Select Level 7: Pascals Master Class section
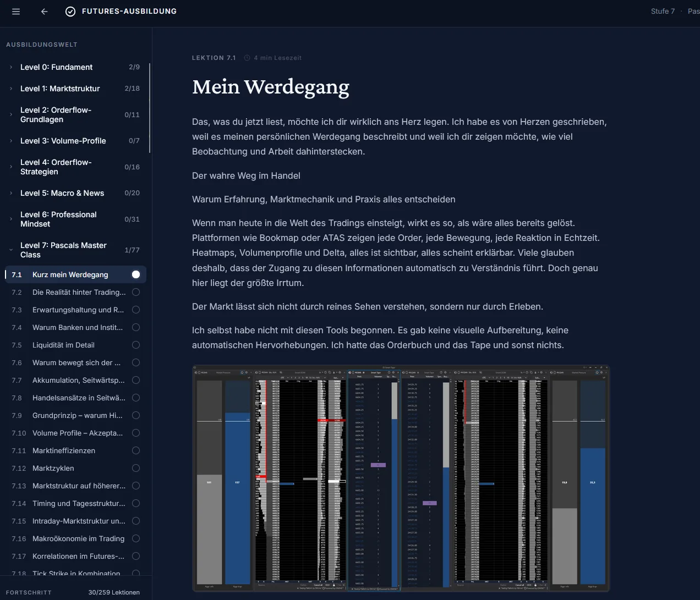700x600 pixels. [x=75, y=250]
